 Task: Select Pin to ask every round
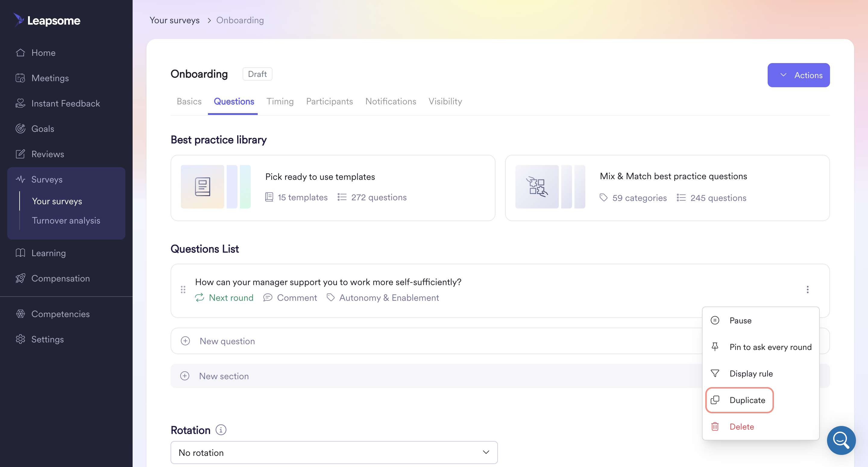[760, 347]
